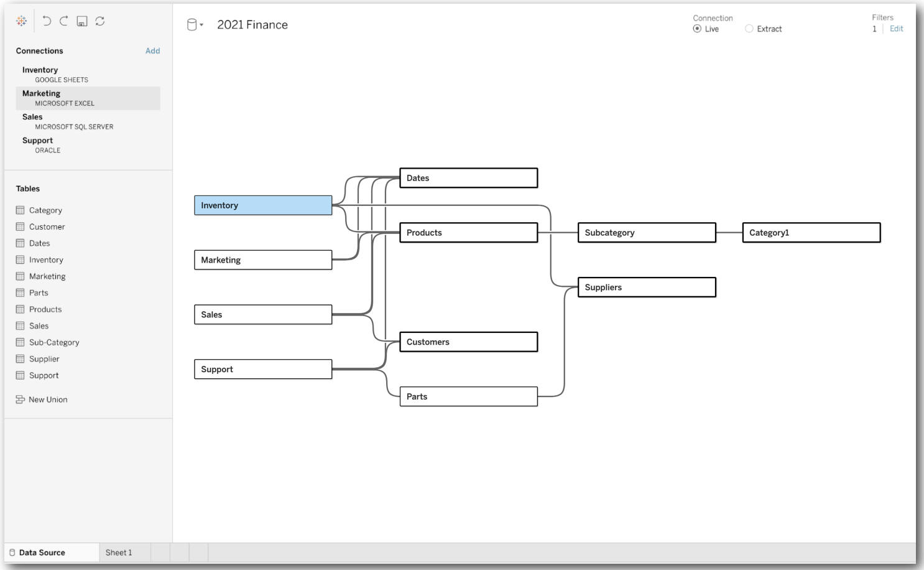Viewport: 924px width, 570px height.
Task: Add a new connection
Action: pyautogui.click(x=152, y=51)
